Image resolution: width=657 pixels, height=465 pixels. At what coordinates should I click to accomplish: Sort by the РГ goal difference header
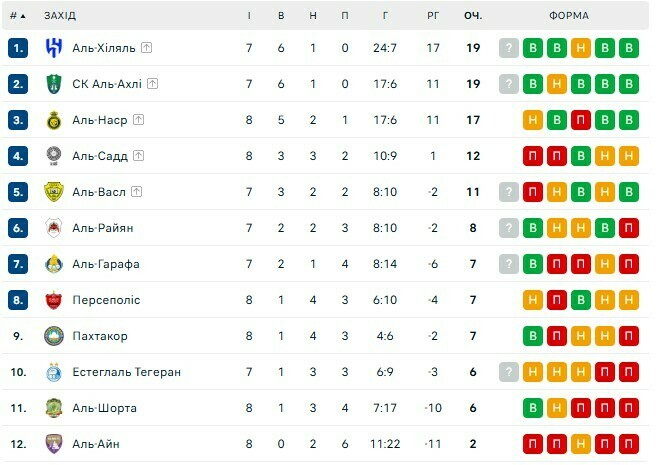(x=433, y=16)
